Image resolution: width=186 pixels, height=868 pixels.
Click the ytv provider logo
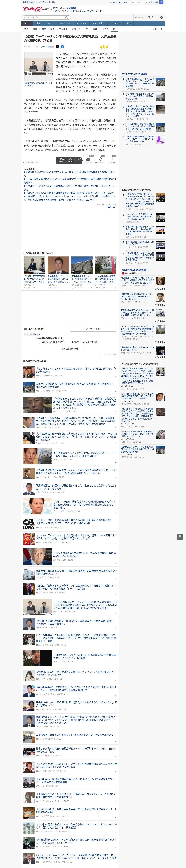tap(104, 47)
